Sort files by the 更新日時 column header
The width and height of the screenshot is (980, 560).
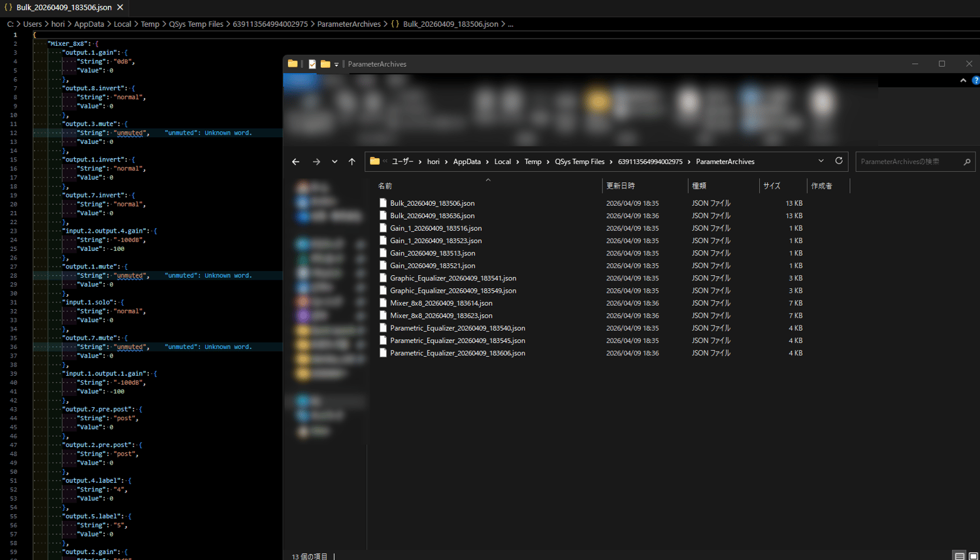tap(645, 186)
